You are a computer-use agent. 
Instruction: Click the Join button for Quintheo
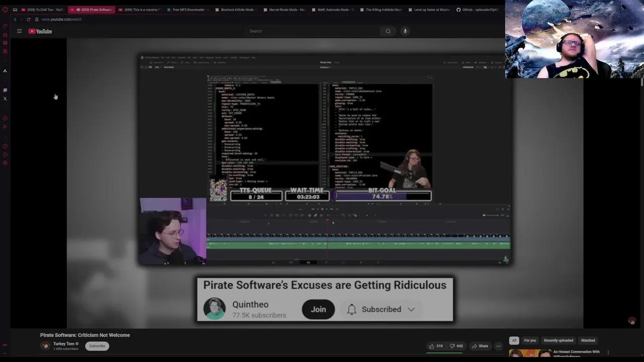tap(318, 309)
